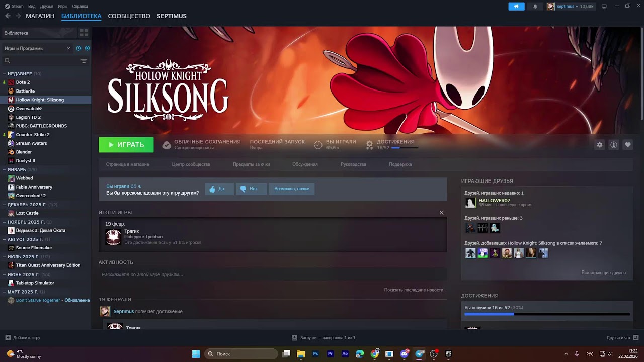The width and height of the screenshot is (644, 362).
Task: Open Photoshop from the taskbar
Action: [x=315, y=354]
